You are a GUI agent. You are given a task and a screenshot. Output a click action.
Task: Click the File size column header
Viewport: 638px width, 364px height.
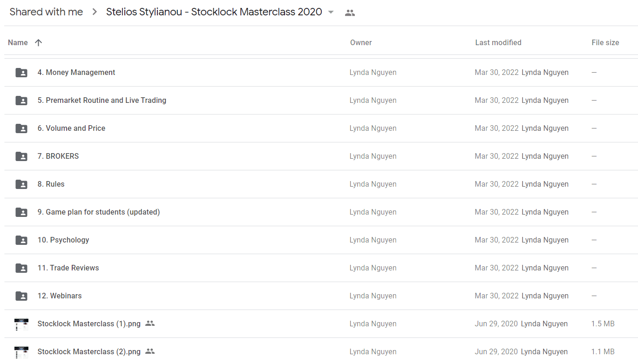click(x=605, y=42)
